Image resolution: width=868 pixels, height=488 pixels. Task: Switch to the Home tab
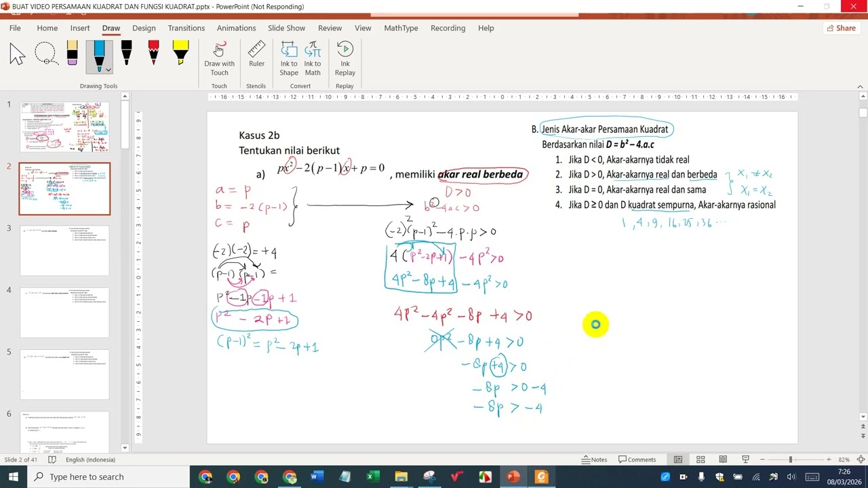coord(47,28)
